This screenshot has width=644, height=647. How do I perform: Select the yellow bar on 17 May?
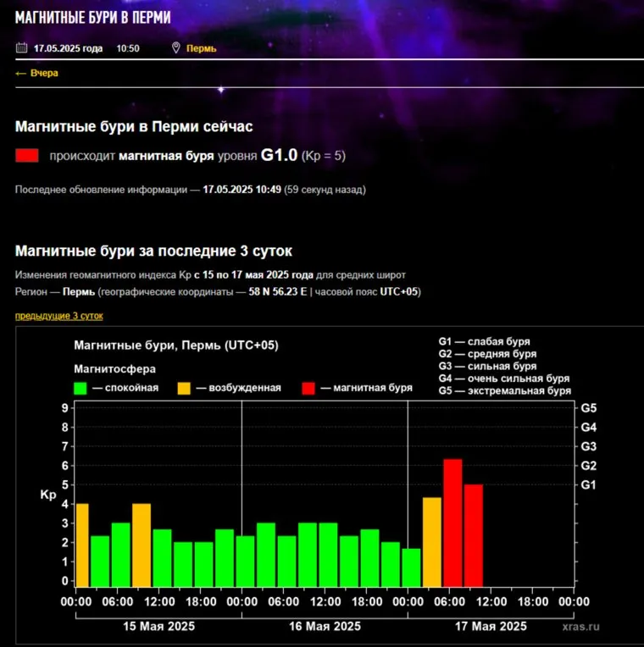click(432, 542)
